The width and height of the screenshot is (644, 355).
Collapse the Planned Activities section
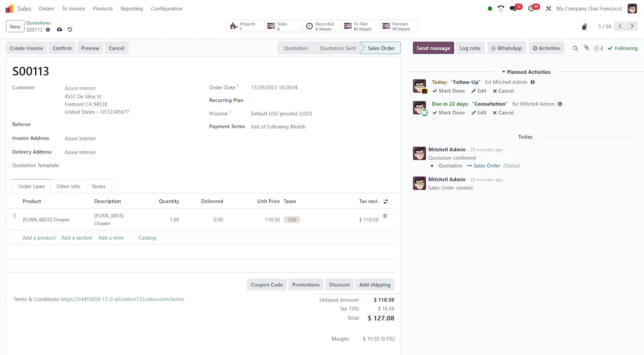coord(526,72)
